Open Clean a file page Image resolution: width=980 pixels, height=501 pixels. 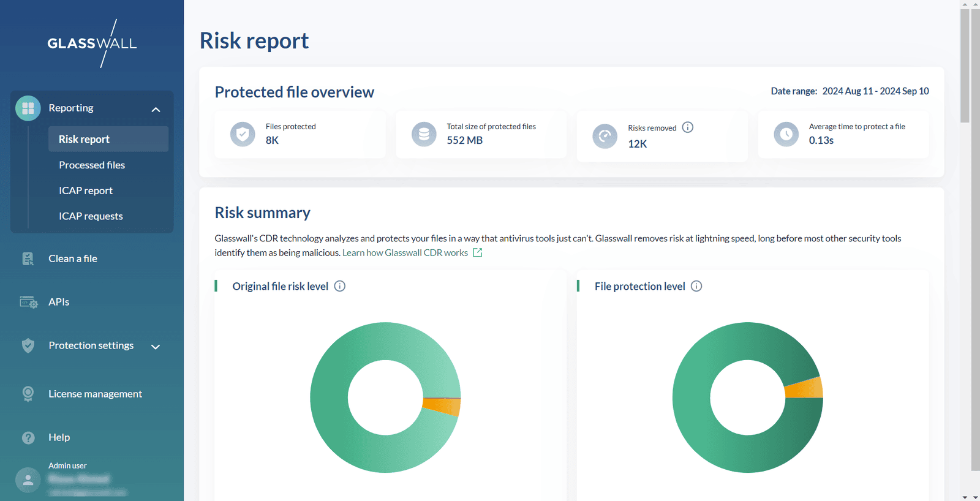tap(73, 258)
